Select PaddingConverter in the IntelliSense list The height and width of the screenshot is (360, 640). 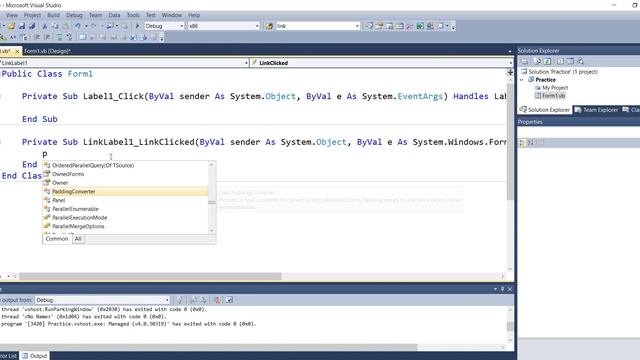pyautogui.click(x=125, y=191)
